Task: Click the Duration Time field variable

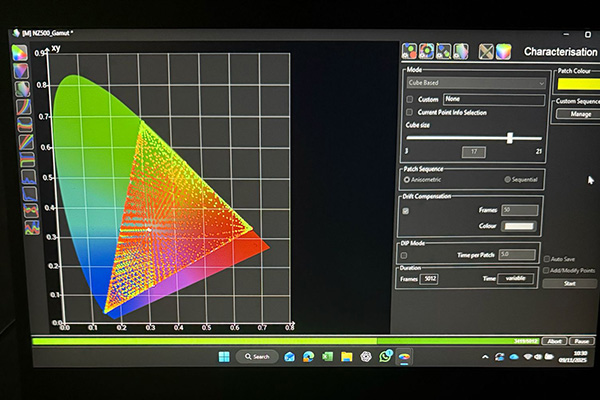Action: (x=515, y=278)
